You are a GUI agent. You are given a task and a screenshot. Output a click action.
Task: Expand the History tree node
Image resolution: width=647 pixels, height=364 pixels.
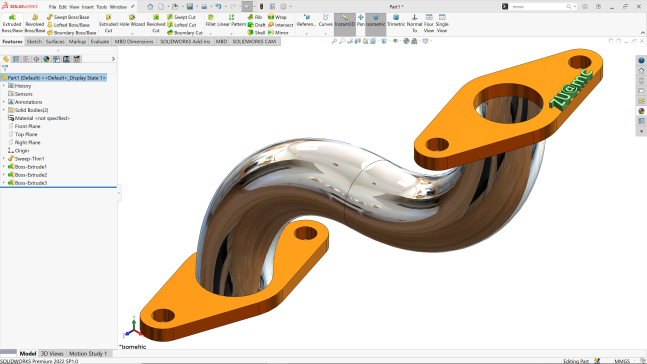(x=4, y=86)
